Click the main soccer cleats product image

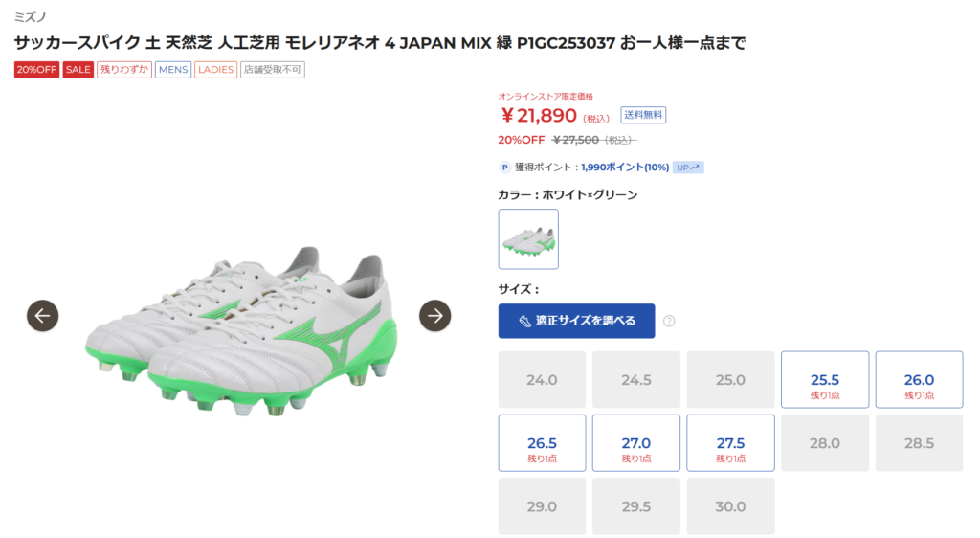pyautogui.click(x=240, y=331)
